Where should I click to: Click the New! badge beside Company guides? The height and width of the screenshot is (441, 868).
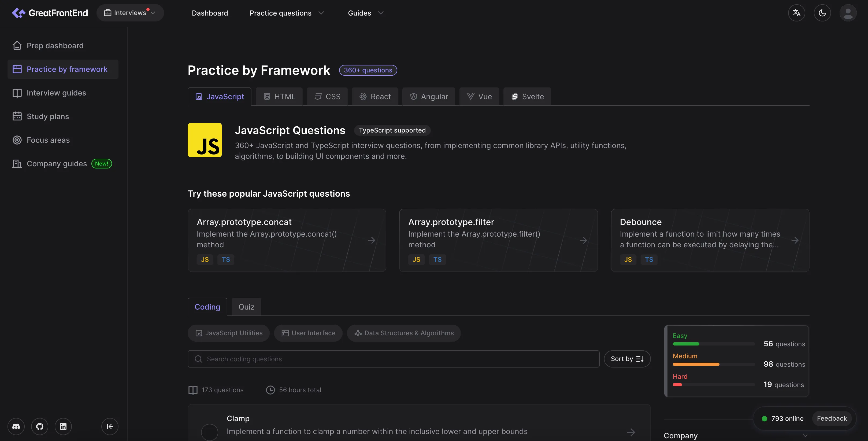click(101, 164)
